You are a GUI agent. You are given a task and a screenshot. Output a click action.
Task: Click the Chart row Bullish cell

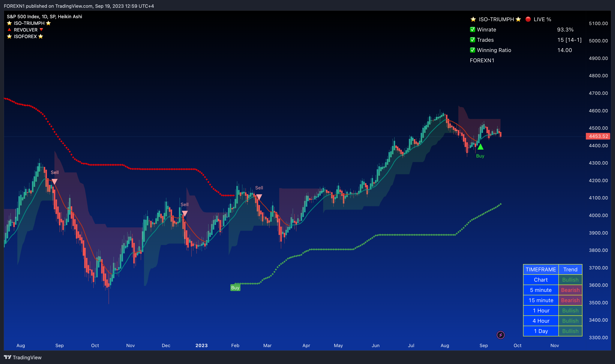(570, 280)
